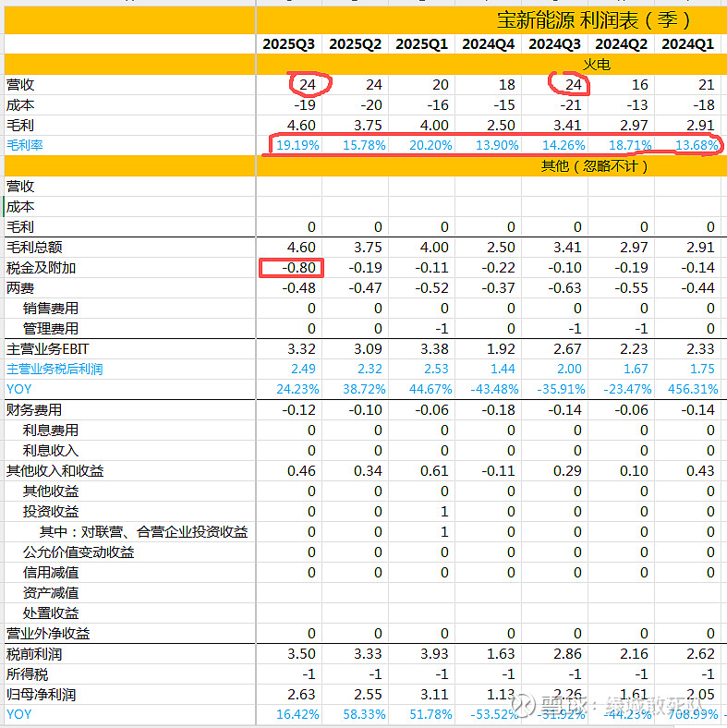Click the 58.33% net profit YOY cell
Image resolution: width=727 pixels, height=728 pixels.
click(x=364, y=714)
